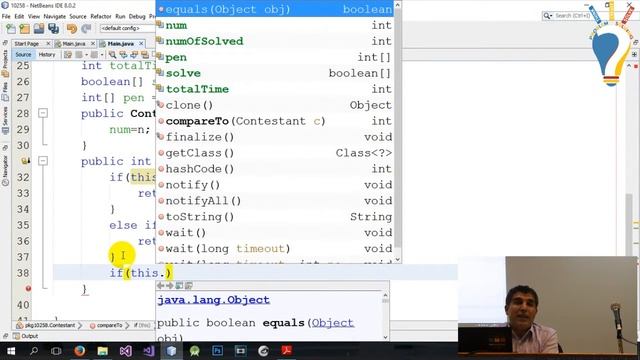Open the Files side panel
The image size is (640, 360).
tap(5, 91)
